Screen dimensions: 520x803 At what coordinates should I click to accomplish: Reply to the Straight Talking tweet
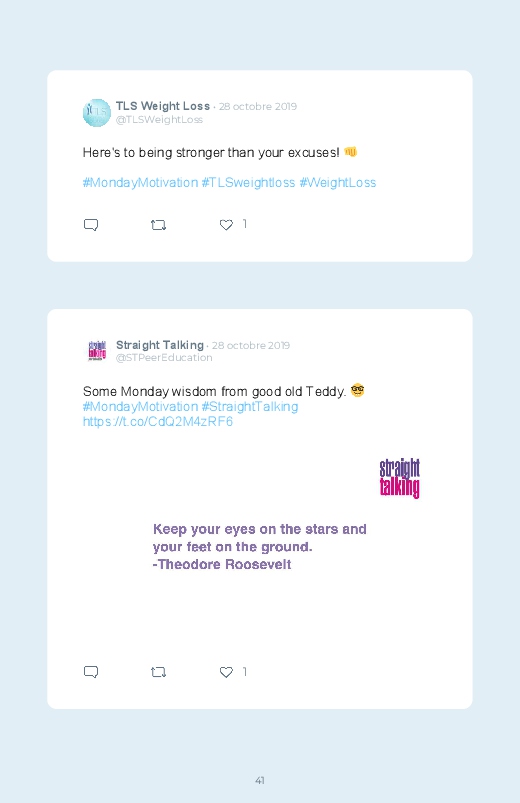pos(91,672)
